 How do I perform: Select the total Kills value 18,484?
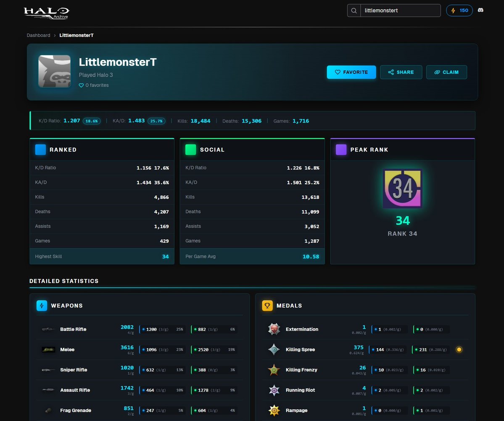pos(200,121)
